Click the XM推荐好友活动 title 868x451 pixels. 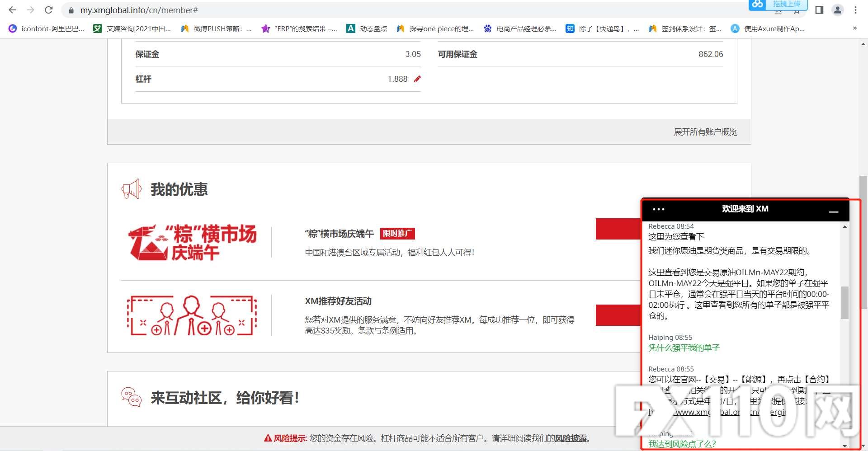(338, 301)
